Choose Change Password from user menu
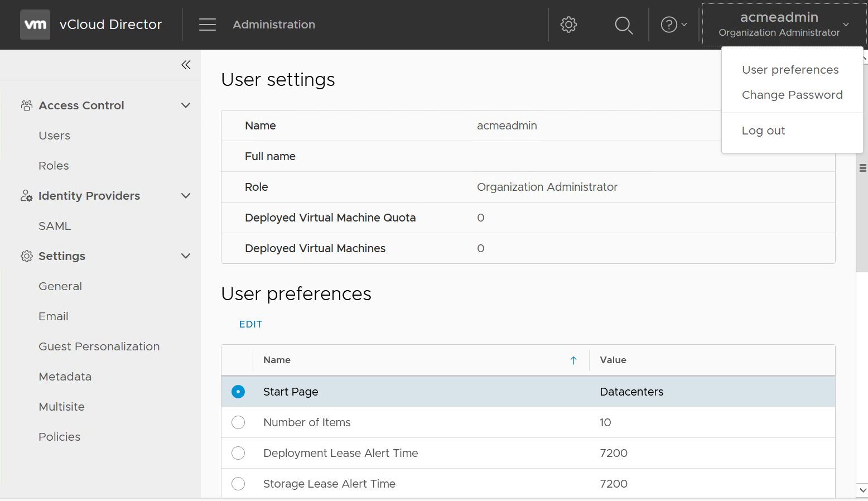Image resolution: width=868 pixels, height=501 pixels. coord(792,95)
